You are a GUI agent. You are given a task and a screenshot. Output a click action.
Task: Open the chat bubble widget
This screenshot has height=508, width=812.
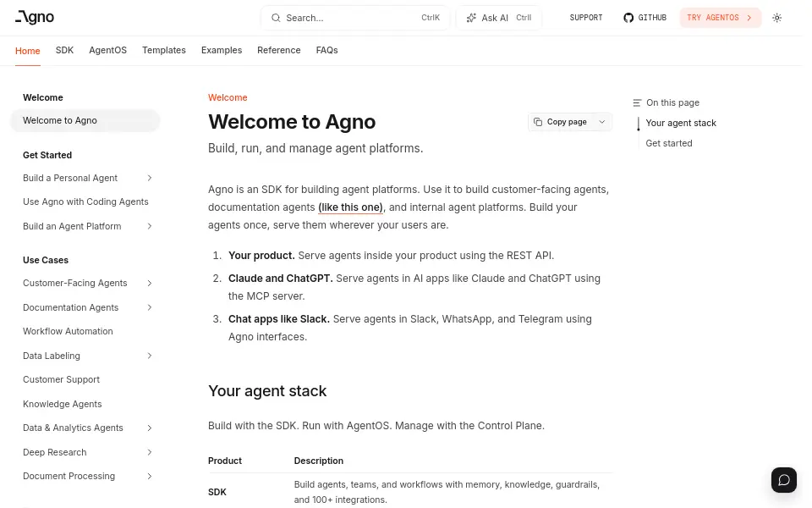[x=783, y=479]
